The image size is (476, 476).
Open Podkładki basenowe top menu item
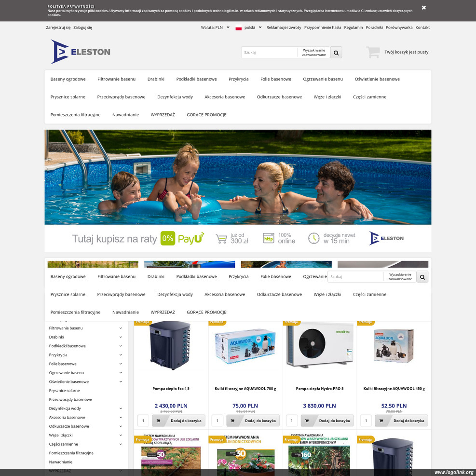click(x=196, y=79)
